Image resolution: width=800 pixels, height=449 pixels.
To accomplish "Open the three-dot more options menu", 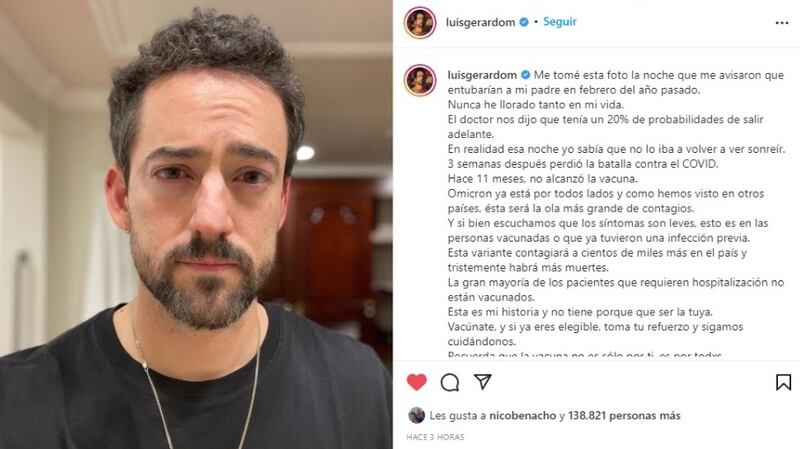I will [782, 23].
